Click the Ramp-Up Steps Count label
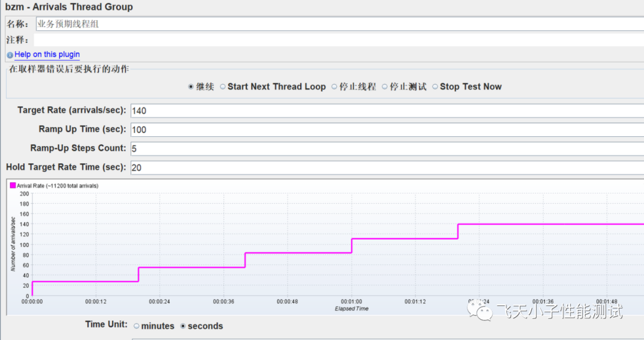 [x=78, y=148]
